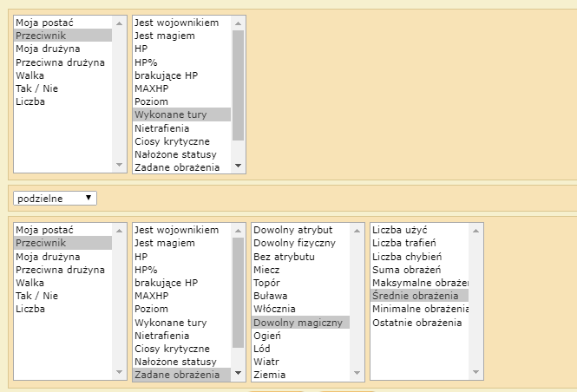Select 'Jest wojownikiem' in bottom second list
Viewport: 577px width, 392px height.
(x=182, y=230)
